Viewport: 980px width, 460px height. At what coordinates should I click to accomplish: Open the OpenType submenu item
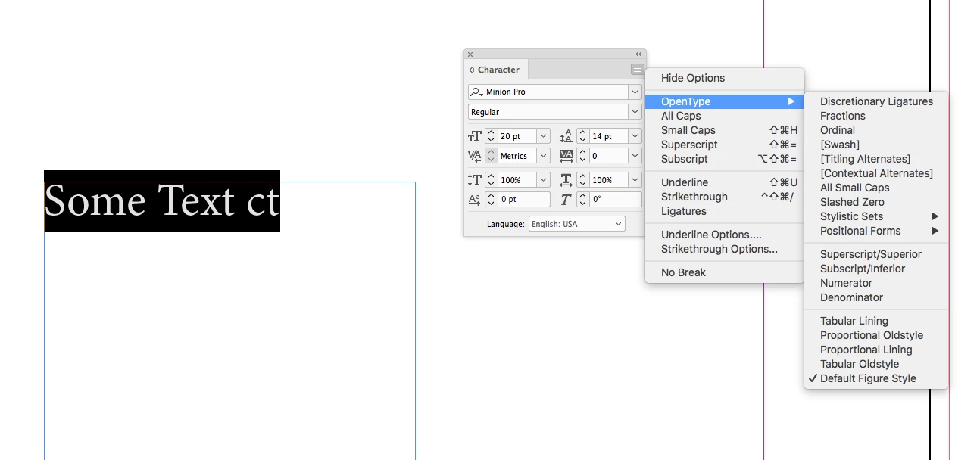(x=724, y=101)
